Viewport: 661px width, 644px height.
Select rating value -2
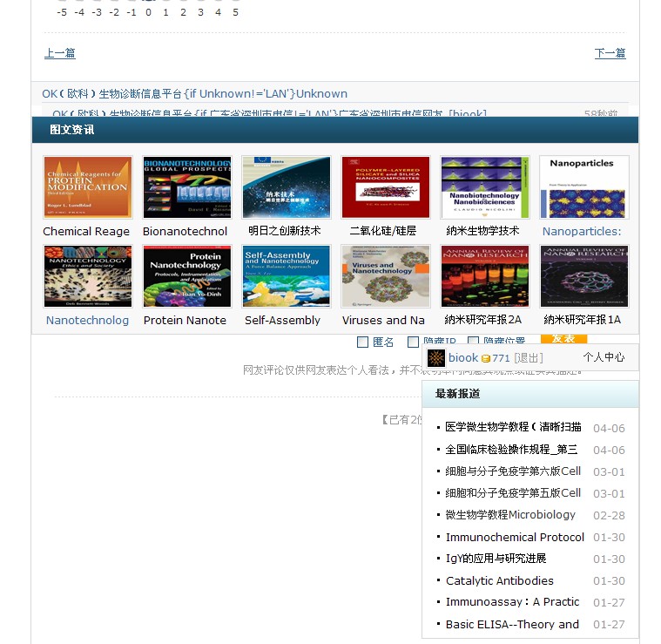[114, 12]
